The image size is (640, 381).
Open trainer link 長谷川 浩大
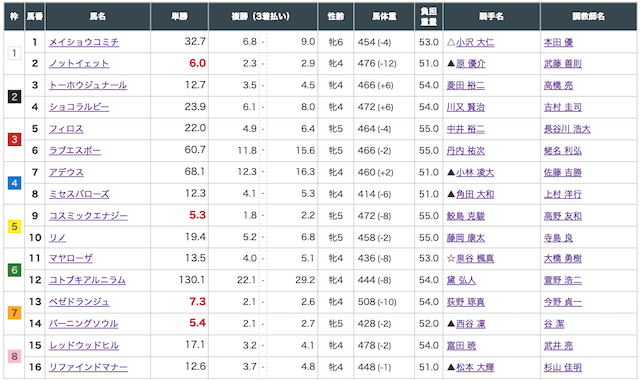pos(567,129)
